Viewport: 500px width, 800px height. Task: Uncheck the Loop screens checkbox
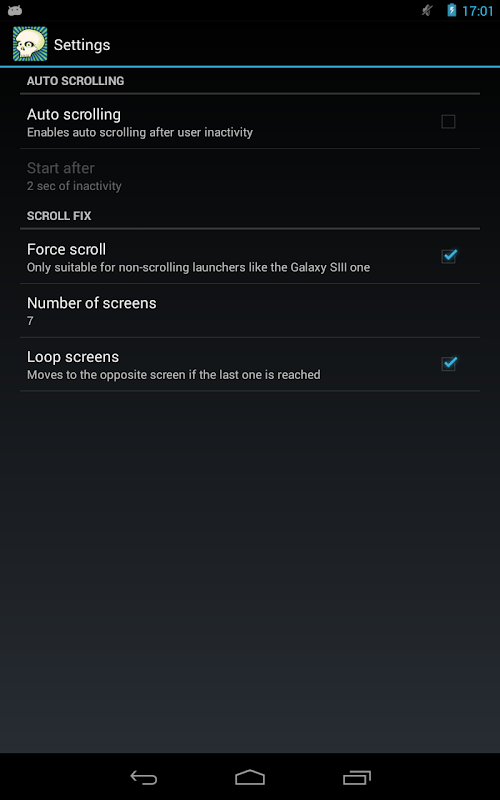449,363
